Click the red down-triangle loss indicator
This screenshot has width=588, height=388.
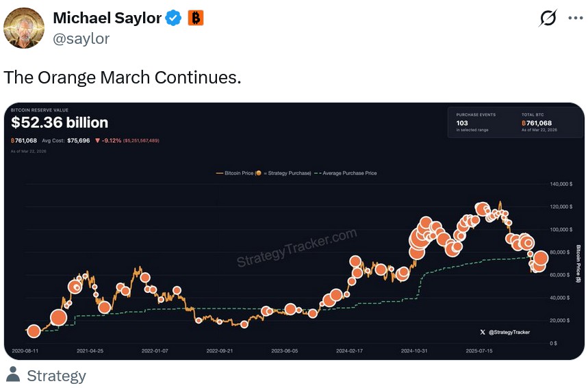pyautogui.click(x=99, y=140)
